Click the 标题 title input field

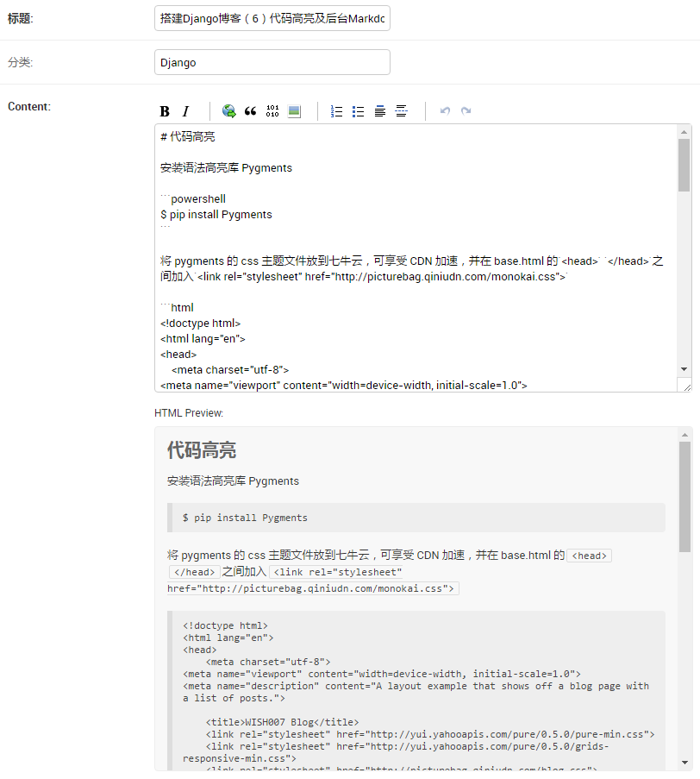click(272, 18)
